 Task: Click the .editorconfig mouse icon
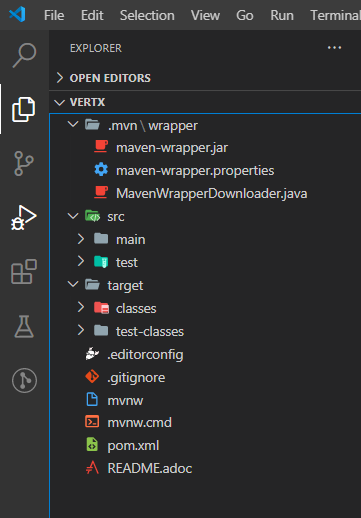pos(92,354)
